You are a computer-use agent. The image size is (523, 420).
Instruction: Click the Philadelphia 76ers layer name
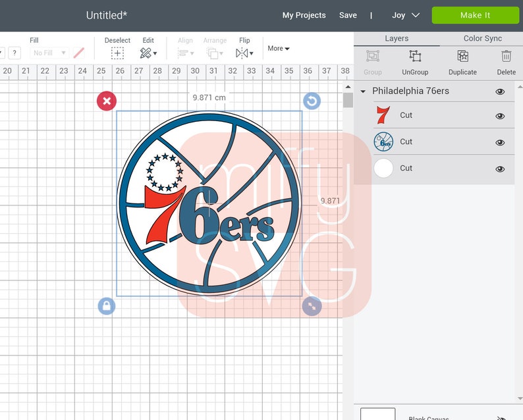[410, 91]
